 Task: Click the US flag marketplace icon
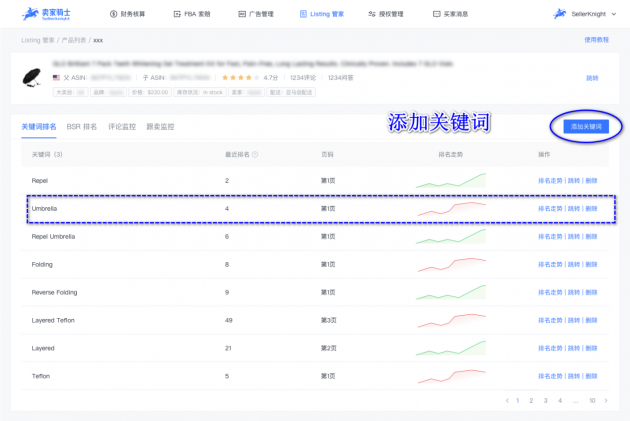56,78
